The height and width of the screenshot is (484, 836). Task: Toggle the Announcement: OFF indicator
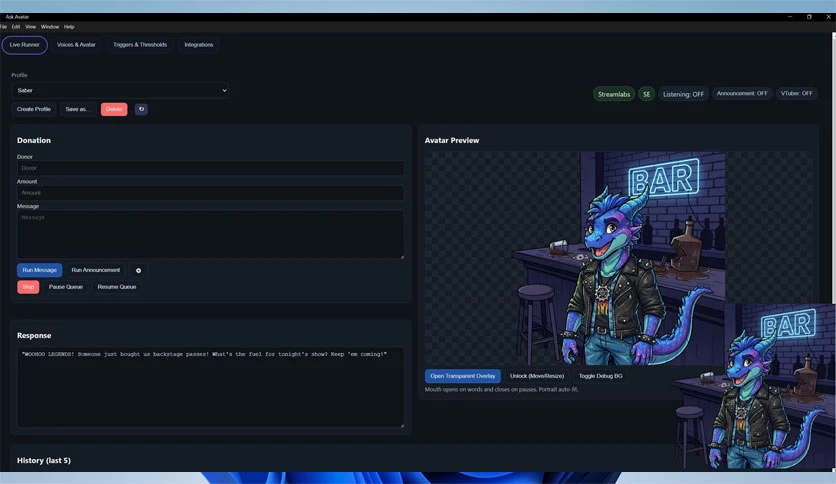click(742, 93)
